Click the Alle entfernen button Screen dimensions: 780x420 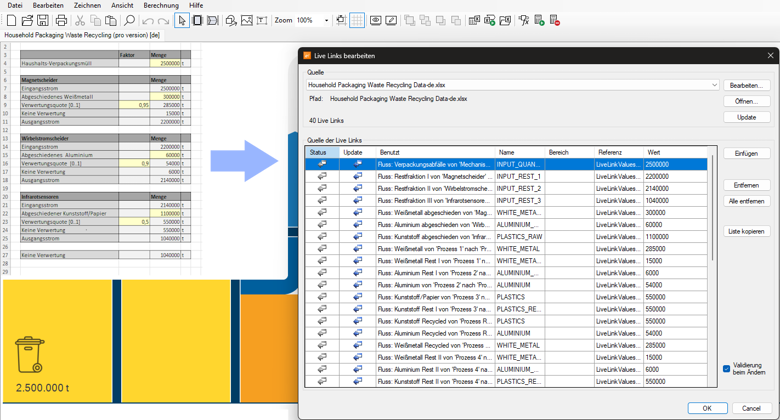point(747,201)
